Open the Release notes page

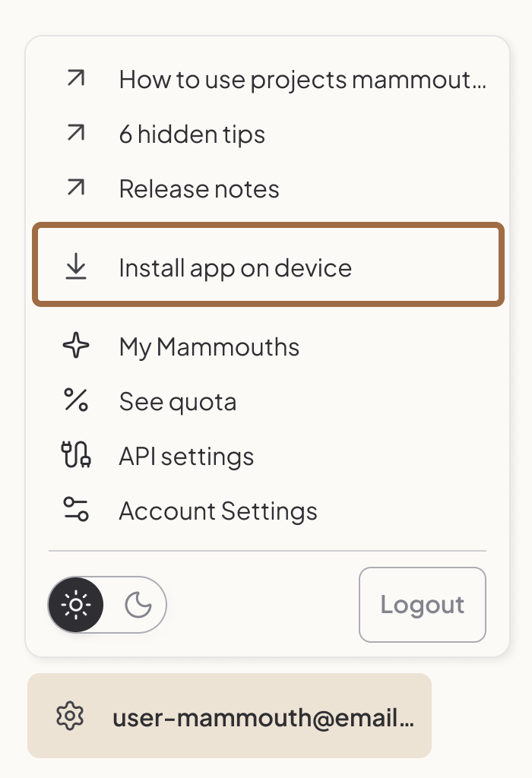[x=199, y=188]
